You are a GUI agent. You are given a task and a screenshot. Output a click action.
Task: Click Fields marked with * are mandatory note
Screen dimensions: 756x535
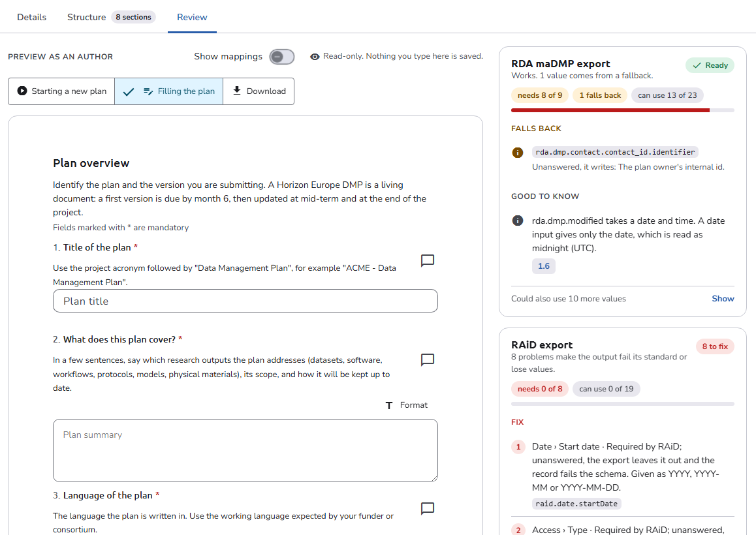coord(121,228)
